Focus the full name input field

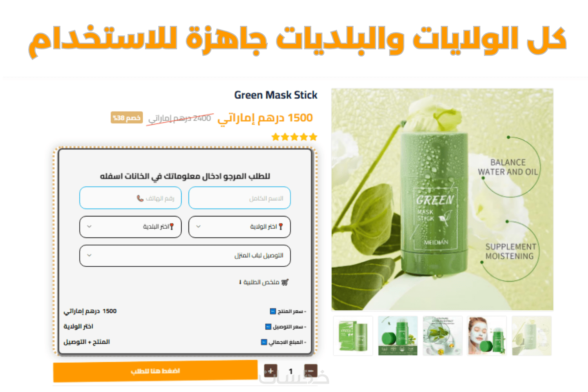(240, 198)
